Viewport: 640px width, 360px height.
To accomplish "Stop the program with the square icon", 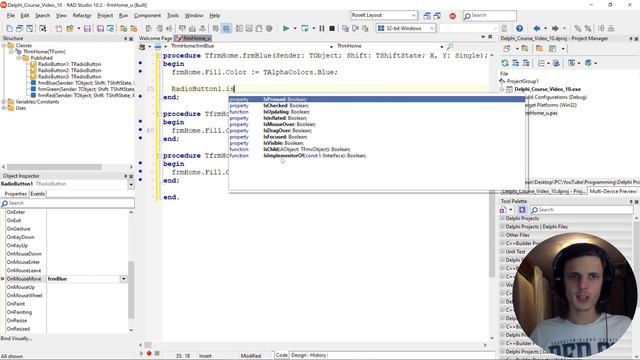I will pyautogui.click(x=332, y=29).
